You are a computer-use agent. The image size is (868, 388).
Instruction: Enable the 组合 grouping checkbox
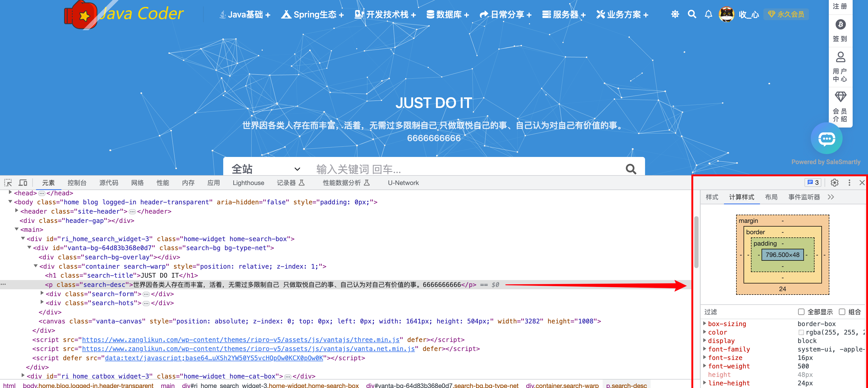[842, 312]
